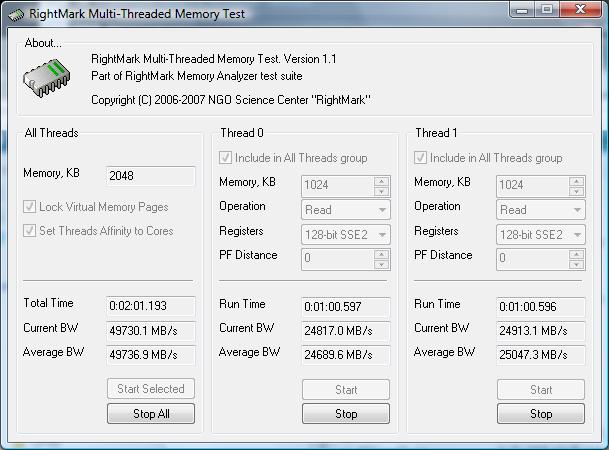Image resolution: width=609 pixels, height=450 pixels.
Task: Click the Copyright 2006-2007 NGO Science Center text
Action: click(x=231, y=100)
